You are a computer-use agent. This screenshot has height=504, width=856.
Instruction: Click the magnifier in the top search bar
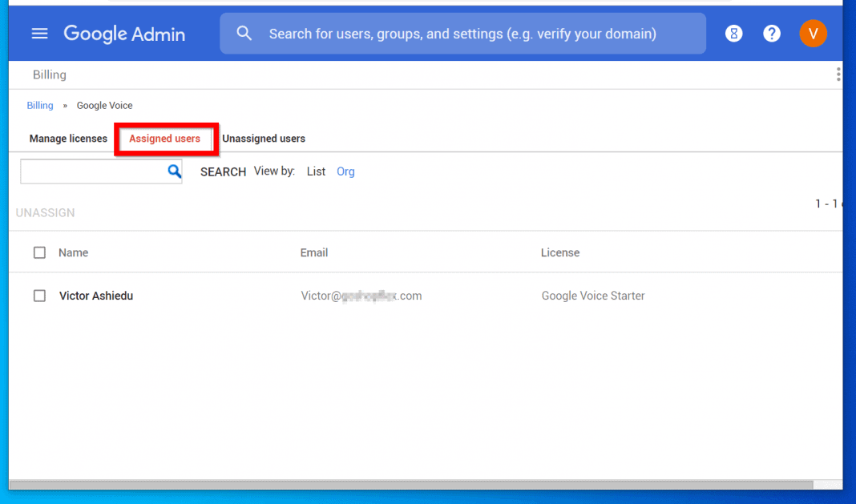(x=244, y=33)
